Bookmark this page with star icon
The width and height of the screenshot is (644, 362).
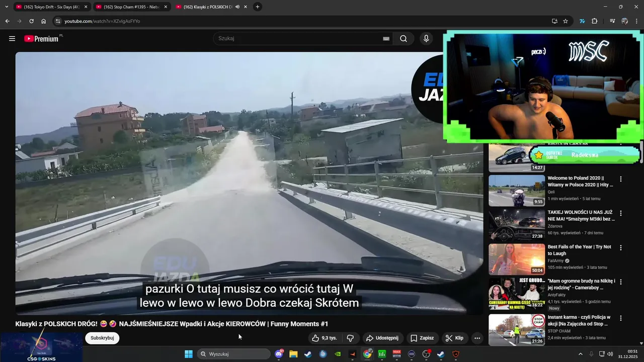(x=566, y=21)
